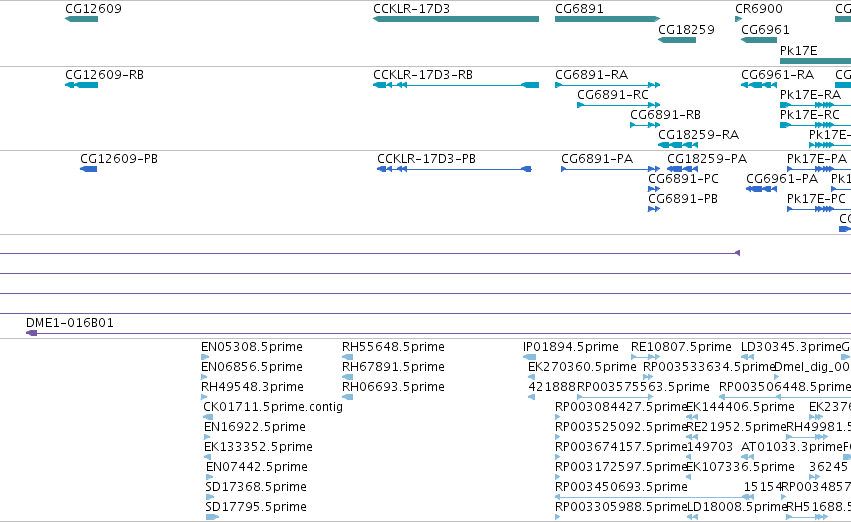Select the CK01711.5prime.contig label
Image resolution: width=851 pixels, height=522 pixels.
coord(273,407)
